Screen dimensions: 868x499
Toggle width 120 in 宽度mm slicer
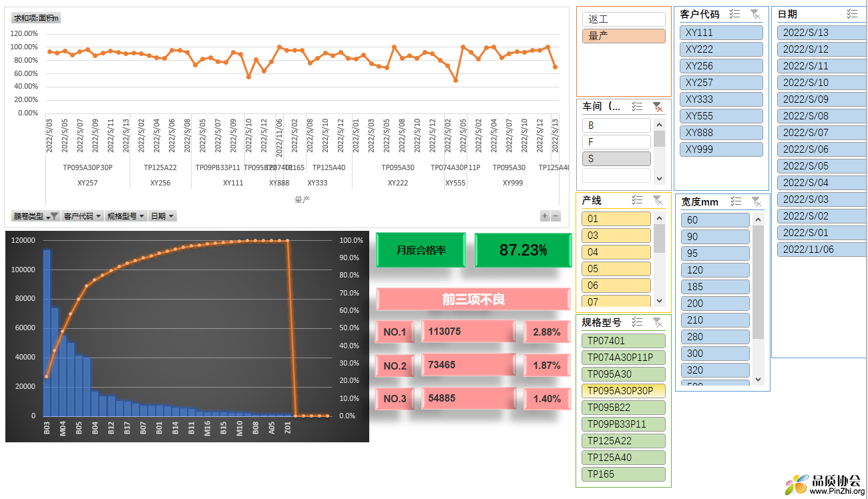coord(716,270)
